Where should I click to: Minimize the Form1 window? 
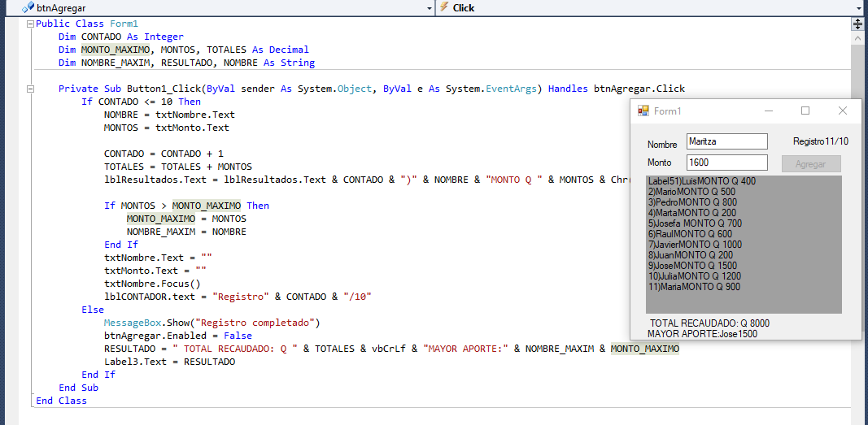pyautogui.click(x=769, y=111)
